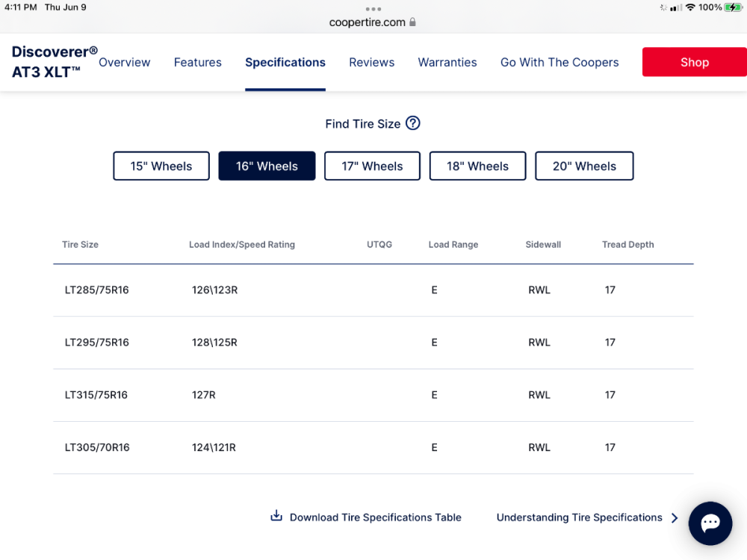Click Download Tire Specifications Table link
Image resolution: width=747 pixels, height=560 pixels.
375,517
